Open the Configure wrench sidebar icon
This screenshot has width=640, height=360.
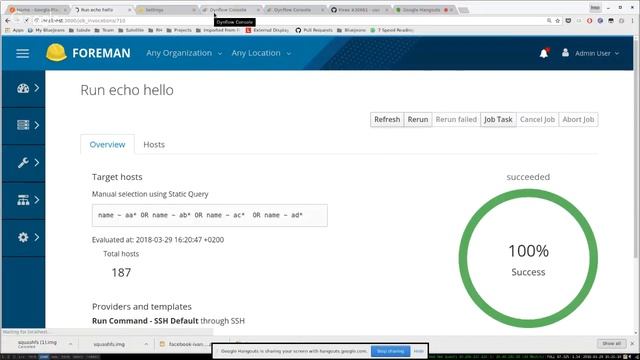[x=23, y=162]
